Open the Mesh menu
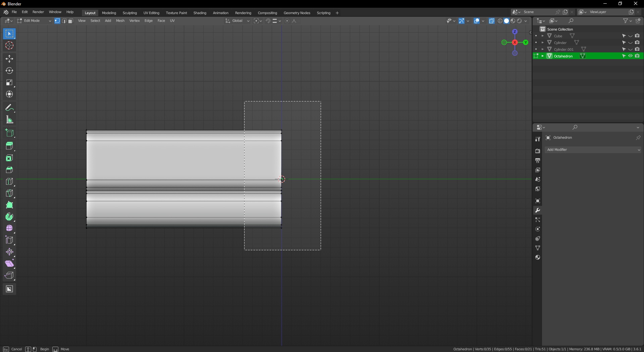The height and width of the screenshot is (352, 644). [120, 21]
